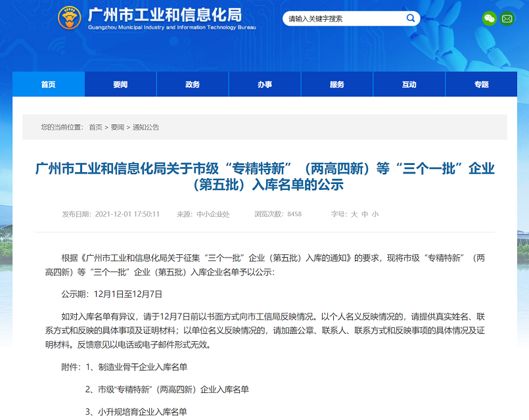Image resolution: width=529 pixels, height=420 pixels.
Task: Click the 公示期：12月1日至12月7日 line
Action: [x=112, y=294]
